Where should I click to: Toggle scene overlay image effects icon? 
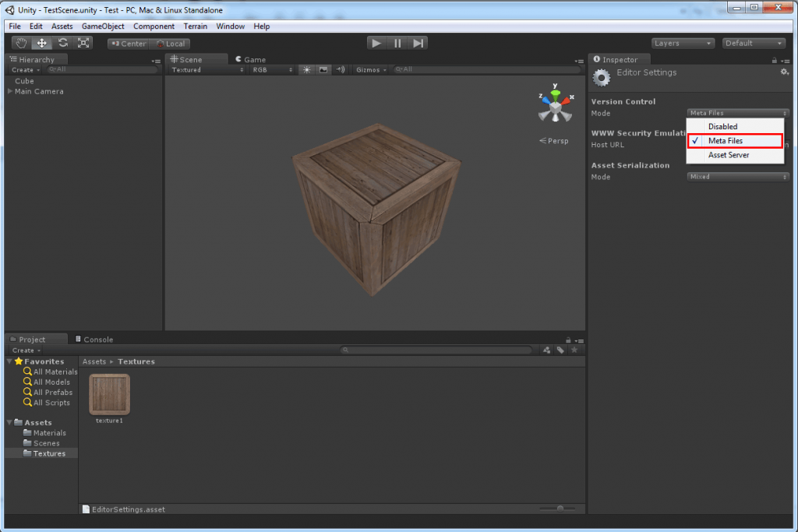[x=323, y=69]
